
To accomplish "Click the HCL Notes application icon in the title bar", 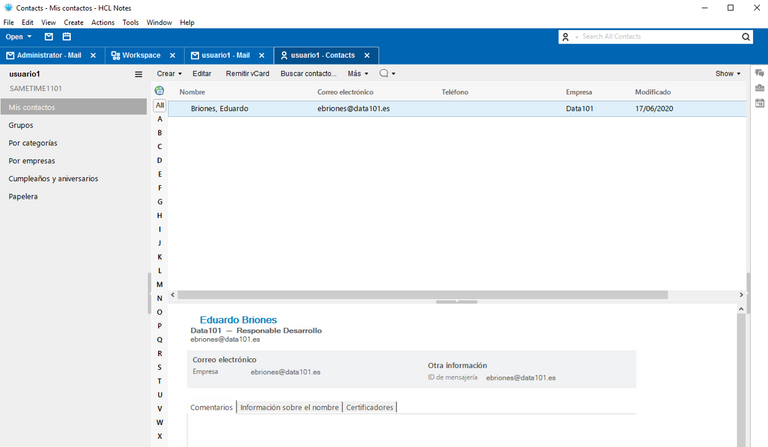I will click(x=8, y=8).
